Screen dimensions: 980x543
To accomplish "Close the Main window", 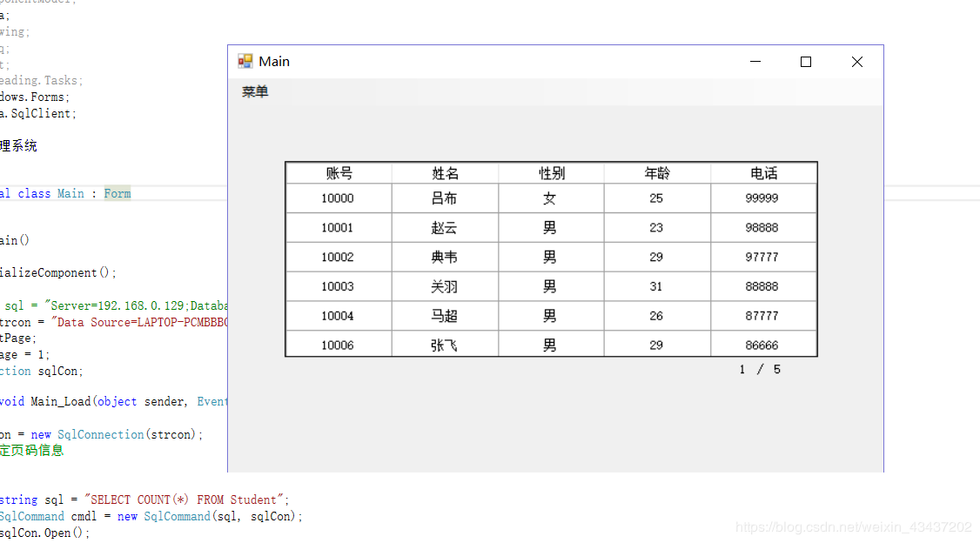I will point(857,61).
